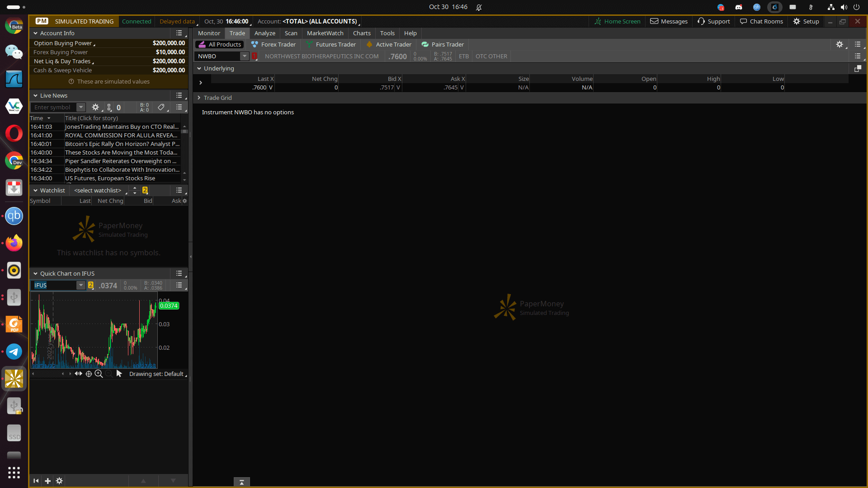Expand the Trade Grid section
The width and height of the screenshot is (868, 488).
click(x=199, y=98)
